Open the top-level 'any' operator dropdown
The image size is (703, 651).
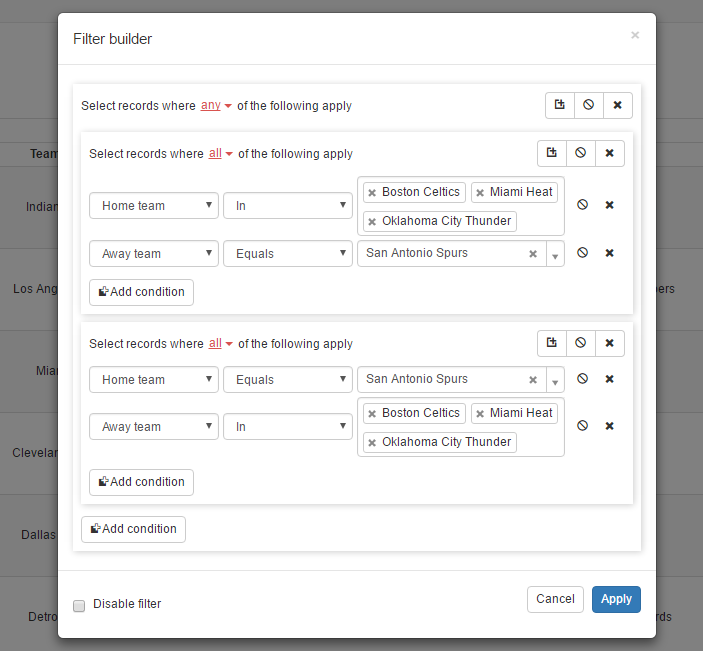point(216,106)
